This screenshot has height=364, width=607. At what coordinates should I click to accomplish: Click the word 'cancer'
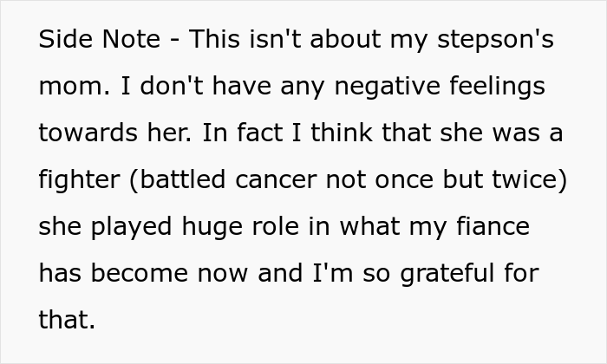[276, 180]
